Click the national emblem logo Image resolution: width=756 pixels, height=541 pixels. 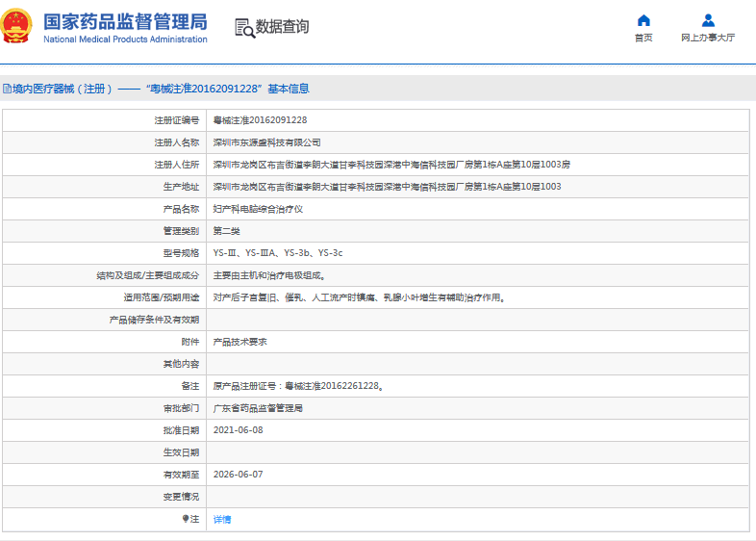point(16,26)
